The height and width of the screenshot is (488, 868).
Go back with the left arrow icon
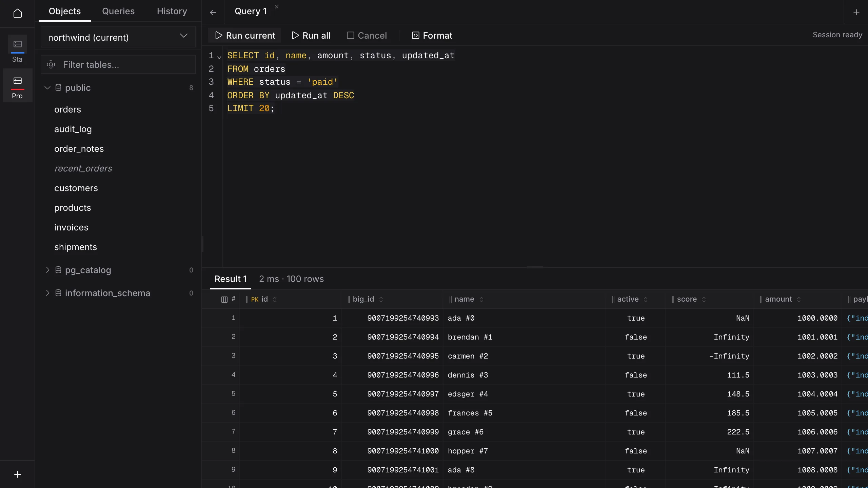pos(213,13)
